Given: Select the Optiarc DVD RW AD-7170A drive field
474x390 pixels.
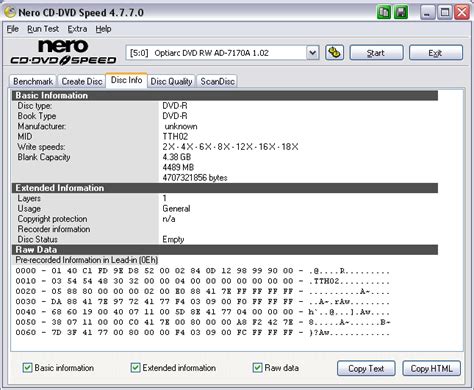Looking at the screenshot, I should click(x=222, y=53).
